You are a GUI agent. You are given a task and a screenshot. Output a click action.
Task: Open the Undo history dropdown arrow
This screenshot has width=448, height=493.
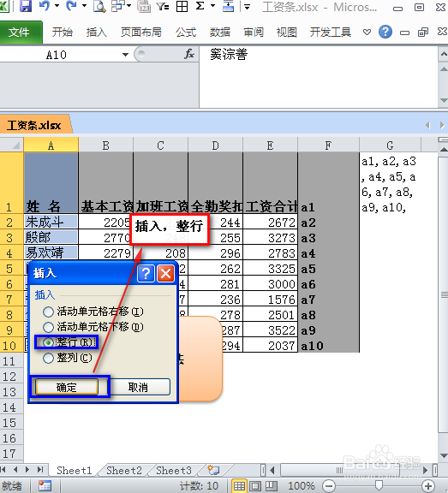[x=57, y=6]
